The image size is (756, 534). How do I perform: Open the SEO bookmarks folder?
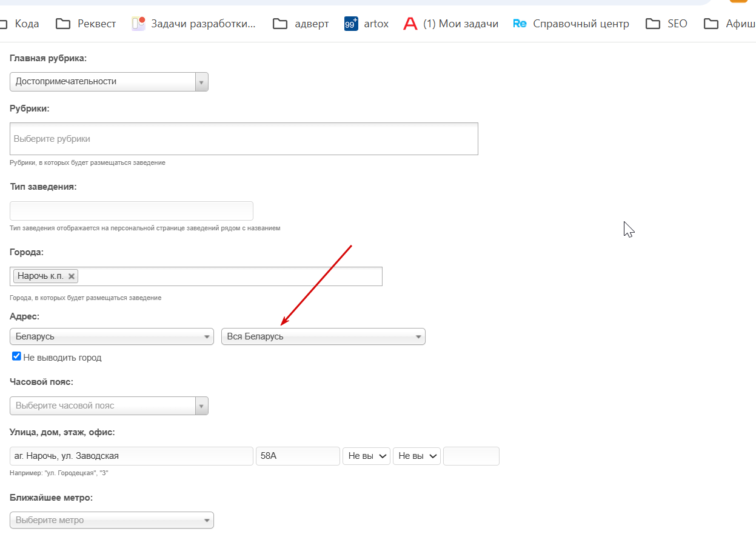pyautogui.click(x=666, y=24)
